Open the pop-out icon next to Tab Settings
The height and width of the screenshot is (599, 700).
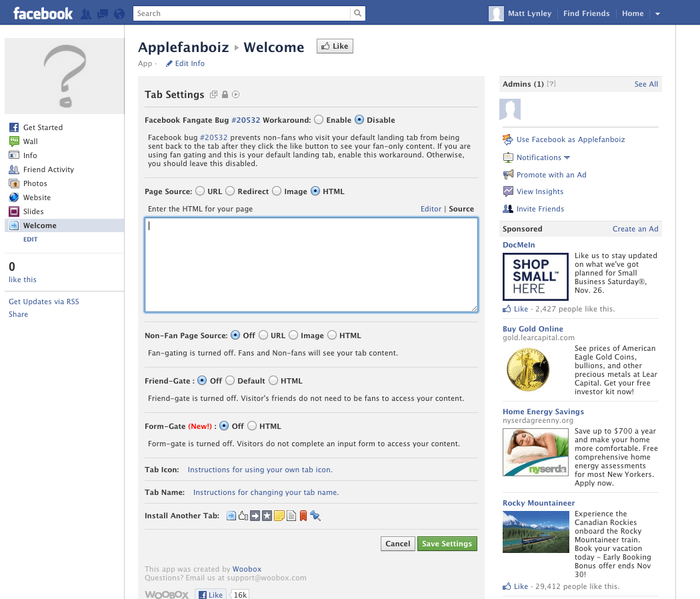pyautogui.click(x=213, y=94)
